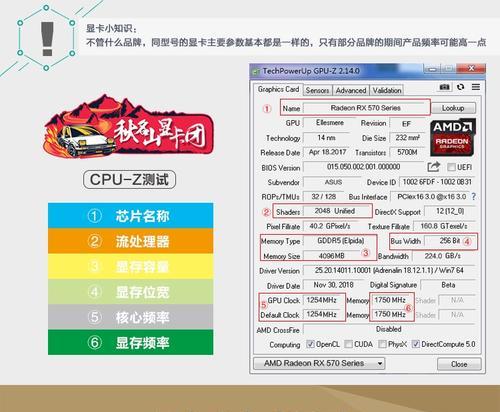Viewport: 500px width, 412px height.
Task: Enable the CUDA checkbox
Action: pyautogui.click(x=348, y=344)
